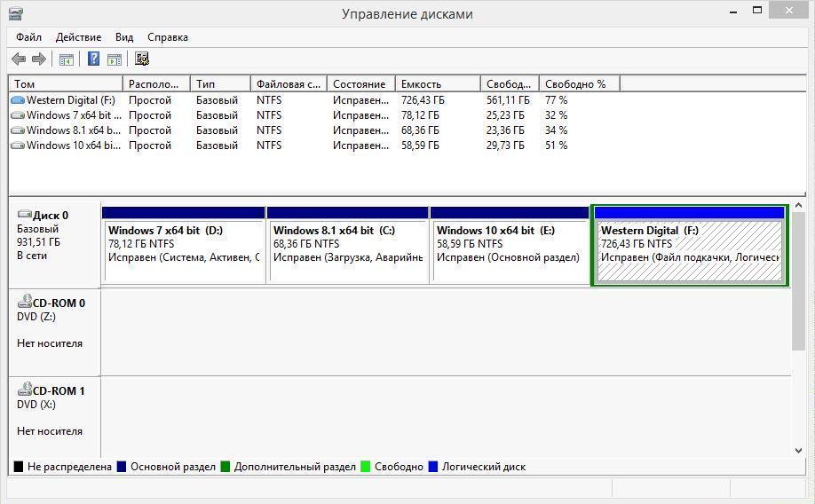Open the Справка menu
Screen dimensions: 815x504
click(x=168, y=37)
